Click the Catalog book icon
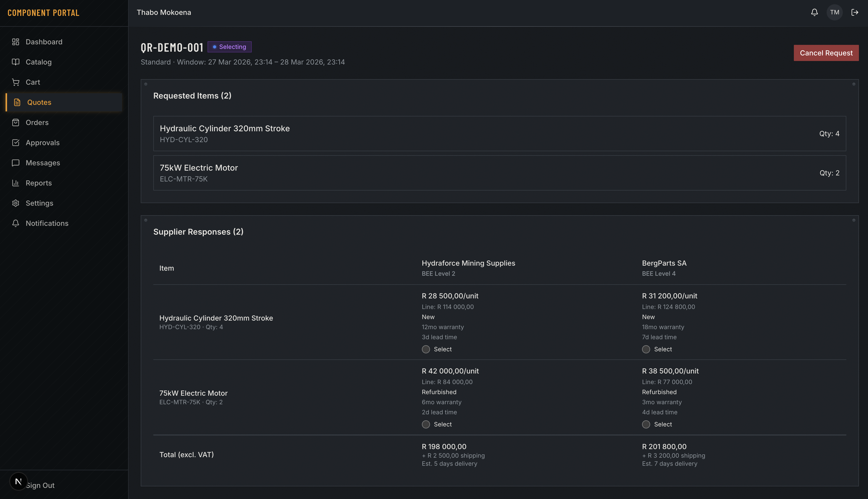The height and width of the screenshot is (499, 868). [15, 62]
